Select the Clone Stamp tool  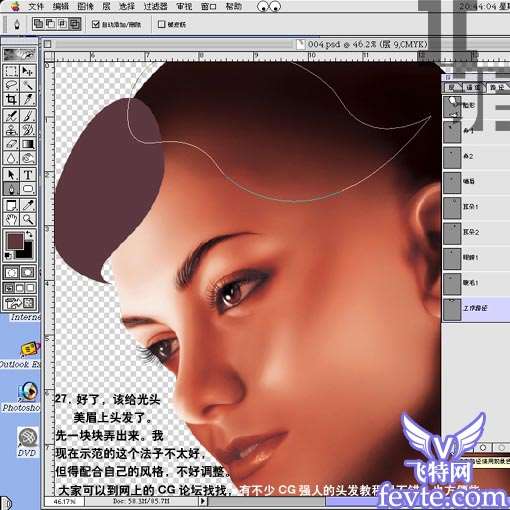[x=11, y=129]
